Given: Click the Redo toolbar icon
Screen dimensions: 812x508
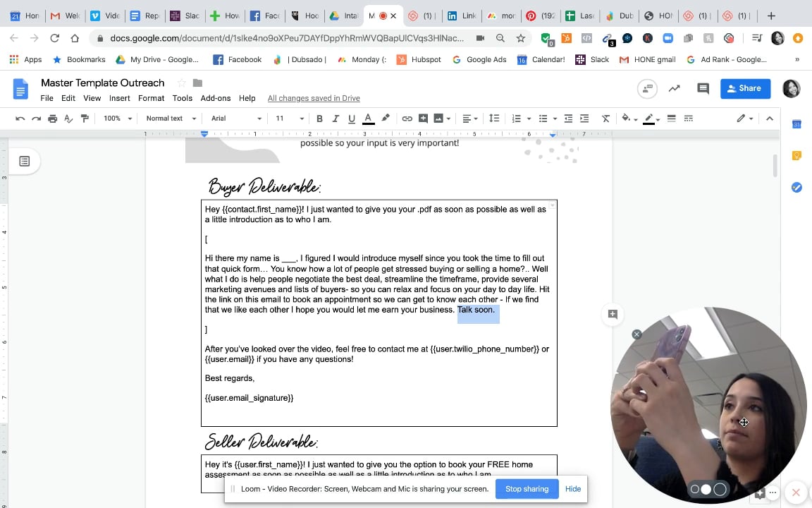Looking at the screenshot, I should pyautogui.click(x=36, y=119).
